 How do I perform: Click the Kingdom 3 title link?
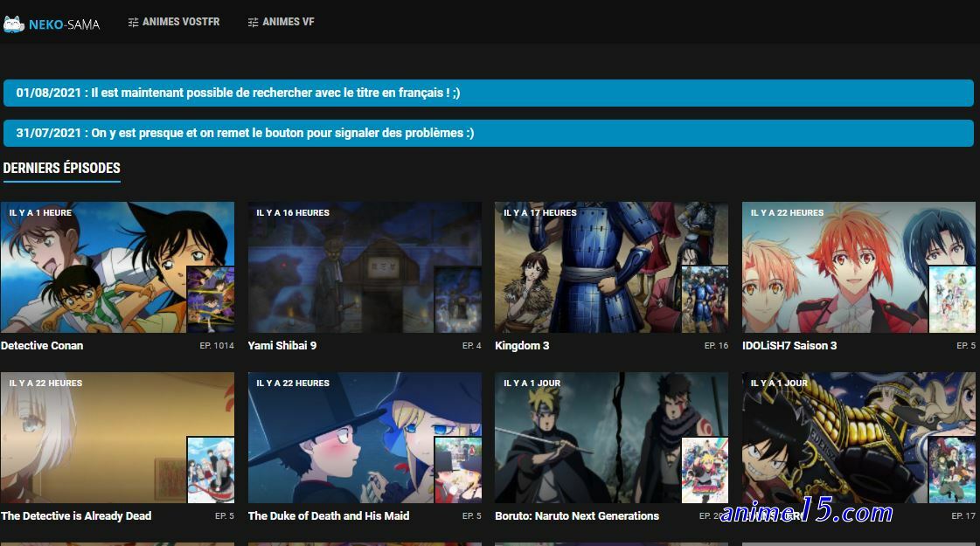522,345
